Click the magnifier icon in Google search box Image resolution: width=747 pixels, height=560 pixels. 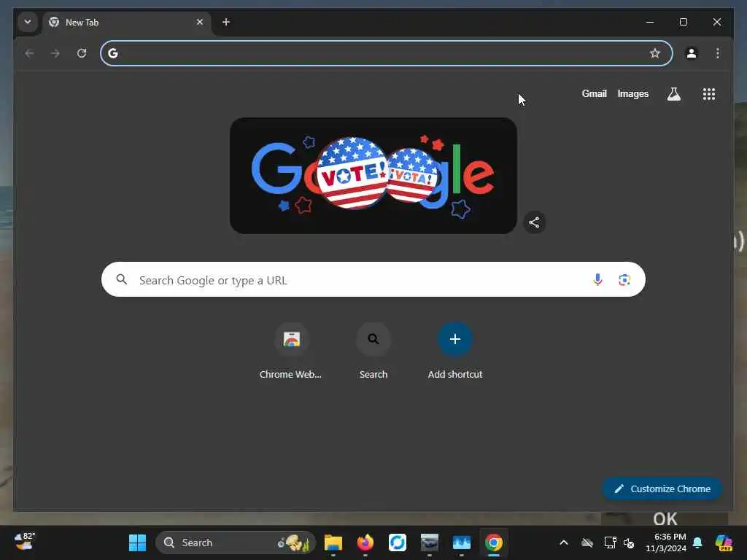[x=122, y=279]
